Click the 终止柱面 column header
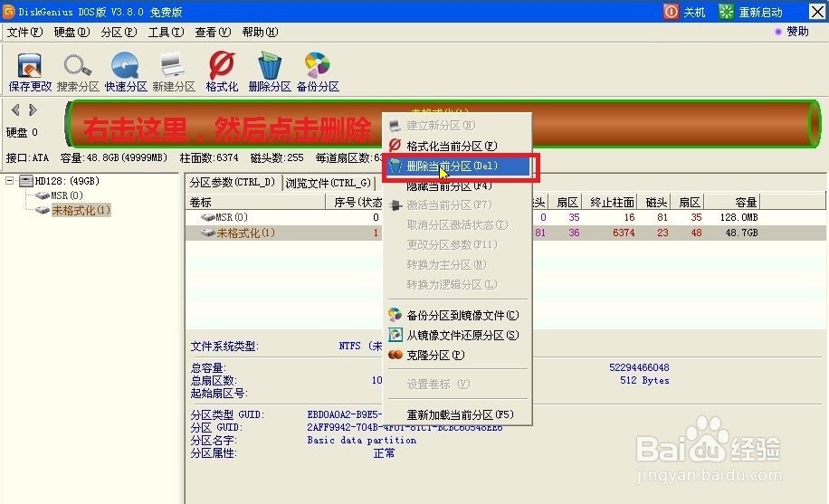Viewport: 829px width, 504px height. pos(612,202)
